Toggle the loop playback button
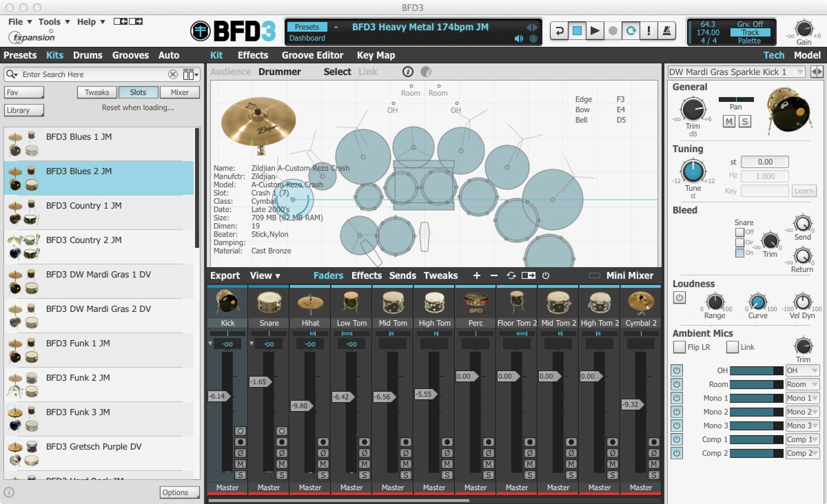Screen dimensions: 827x504 point(631,31)
